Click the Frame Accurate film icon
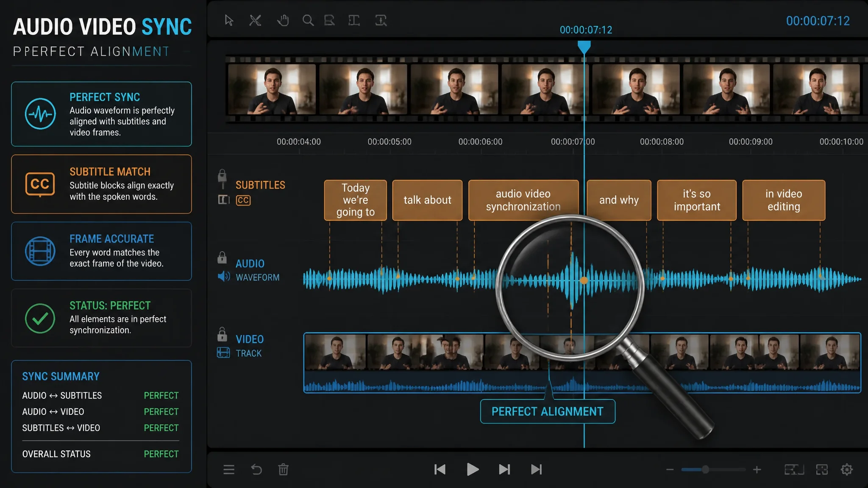 (40, 251)
